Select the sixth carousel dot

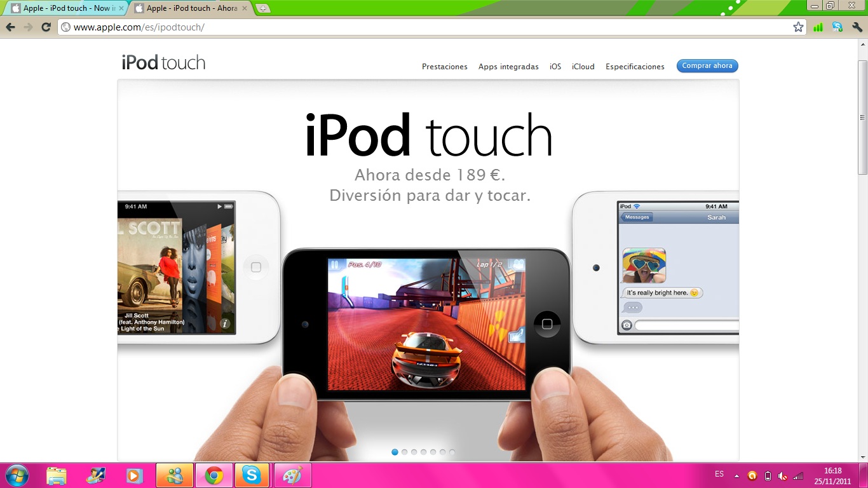(x=442, y=452)
